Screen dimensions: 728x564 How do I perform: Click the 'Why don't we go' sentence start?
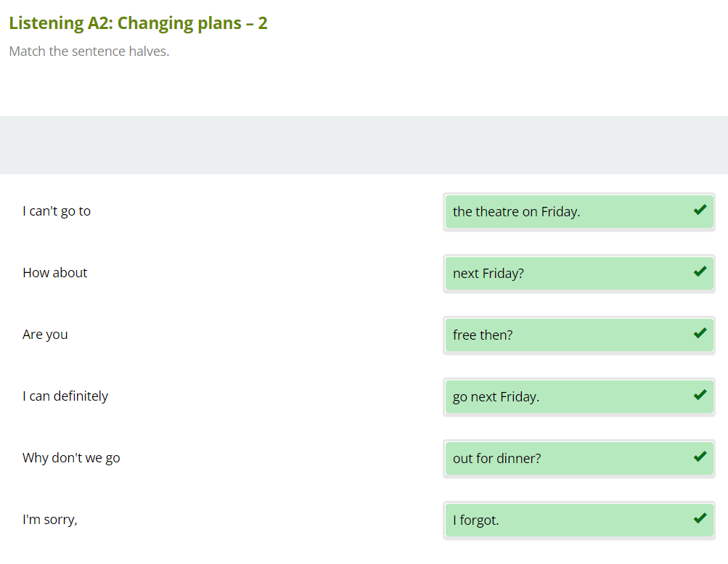click(71, 458)
